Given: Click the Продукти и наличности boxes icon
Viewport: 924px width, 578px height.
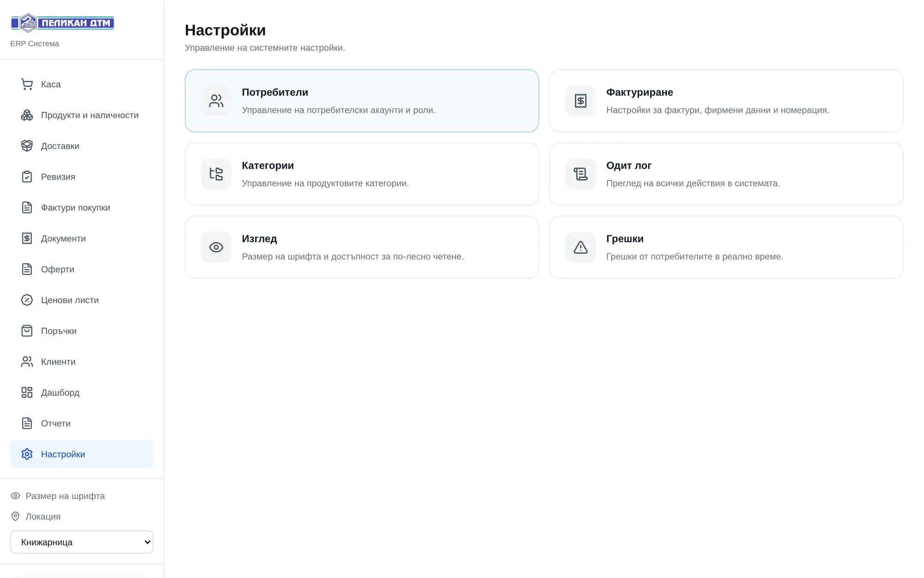Looking at the screenshot, I should click(x=27, y=115).
